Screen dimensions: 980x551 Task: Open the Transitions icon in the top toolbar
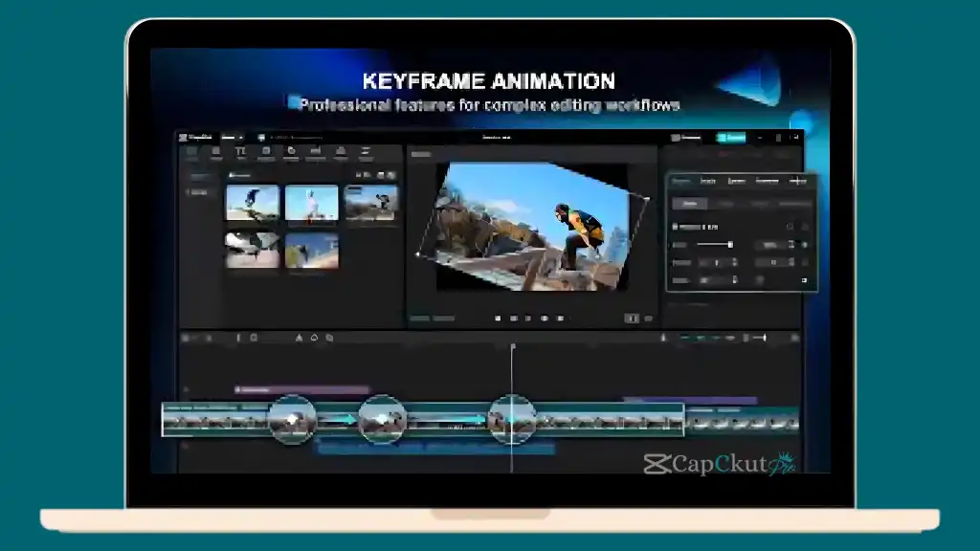[x=316, y=153]
